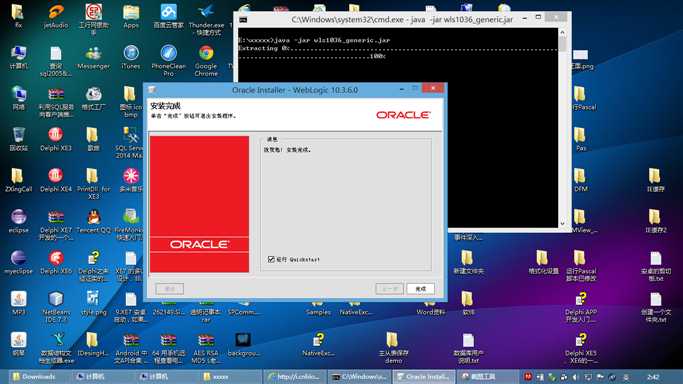Select the SQL Server 2014 desktop icon
The height and width of the screenshot is (384, 683).
pyautogui.click(x=130, y=142)
